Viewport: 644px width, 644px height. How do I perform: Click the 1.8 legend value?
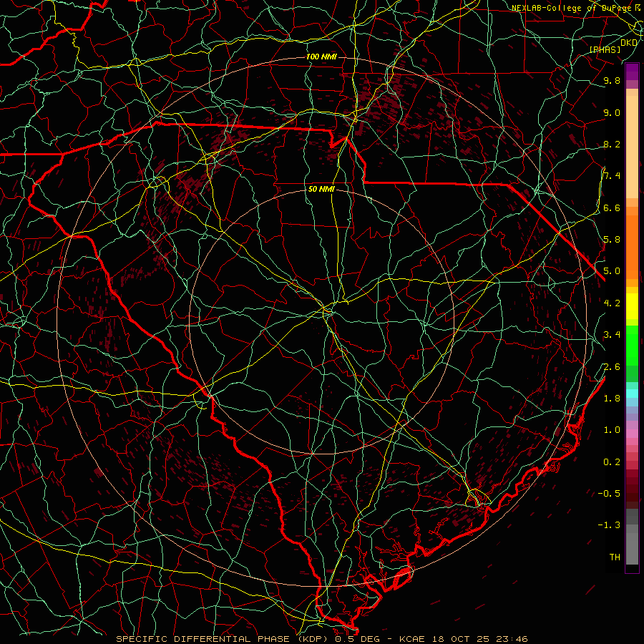(x=612, y=399)
